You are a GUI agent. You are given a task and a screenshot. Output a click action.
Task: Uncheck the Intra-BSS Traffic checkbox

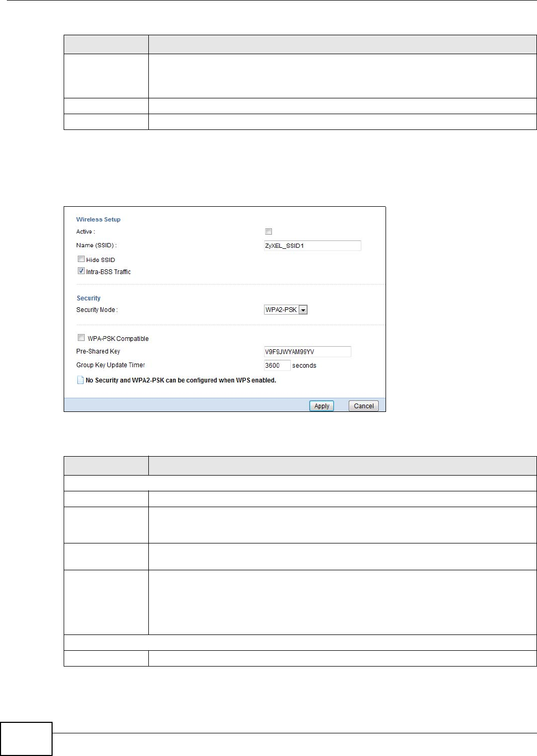point(81,271)
